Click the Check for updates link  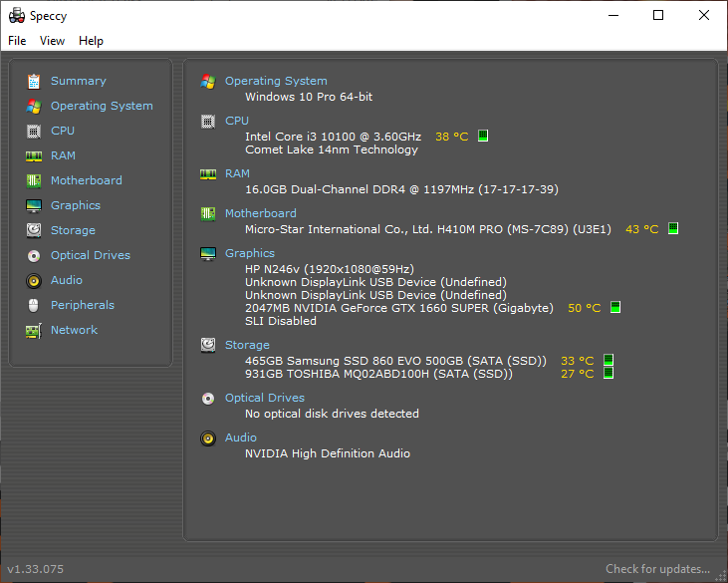[x=657, y=569]
